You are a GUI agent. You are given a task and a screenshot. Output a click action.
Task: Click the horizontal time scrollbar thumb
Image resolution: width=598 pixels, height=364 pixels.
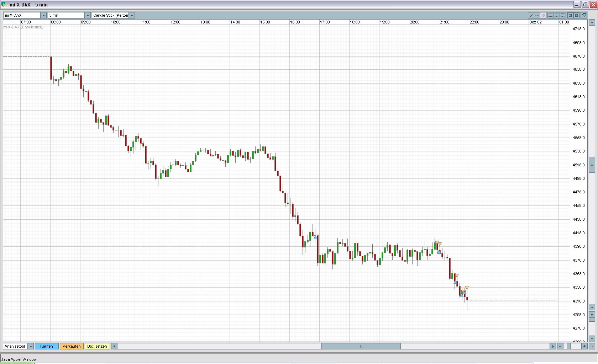click(361, 346)
